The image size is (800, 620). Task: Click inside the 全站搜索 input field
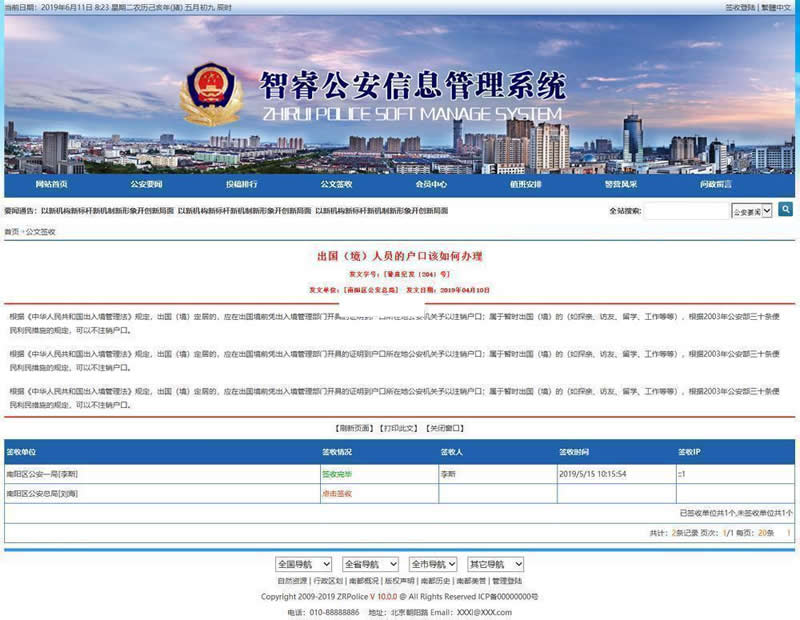click(x=683, y=210)
